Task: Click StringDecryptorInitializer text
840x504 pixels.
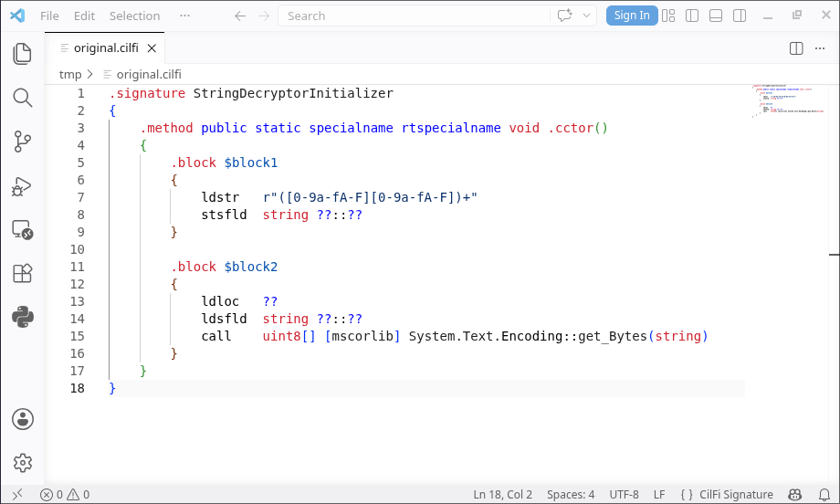Action: 293,93
